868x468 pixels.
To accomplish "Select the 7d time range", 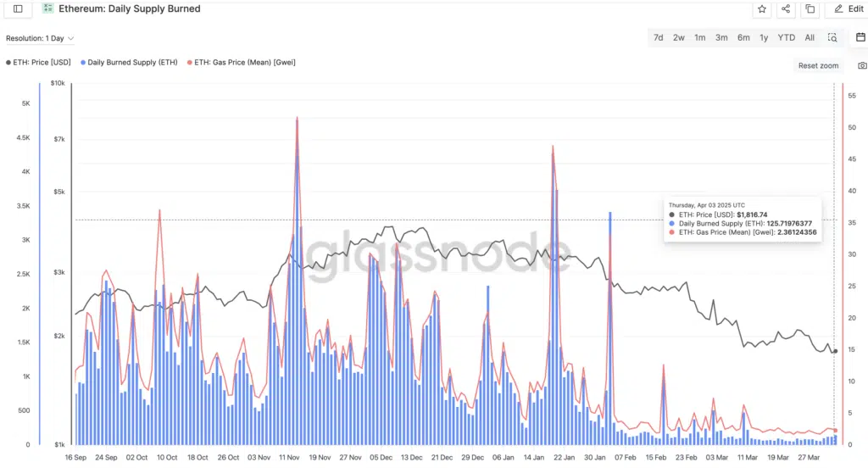I will click(x=658, y=38).
